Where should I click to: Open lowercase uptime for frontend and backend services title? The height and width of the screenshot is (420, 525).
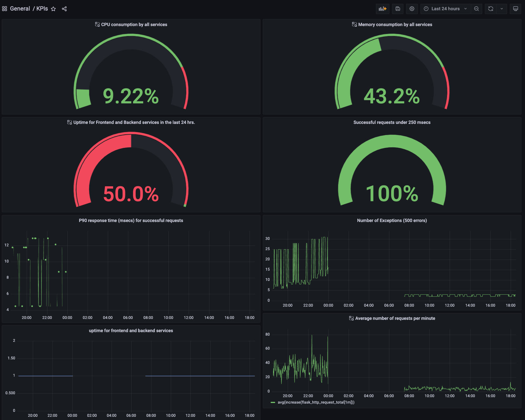(131, 331)
